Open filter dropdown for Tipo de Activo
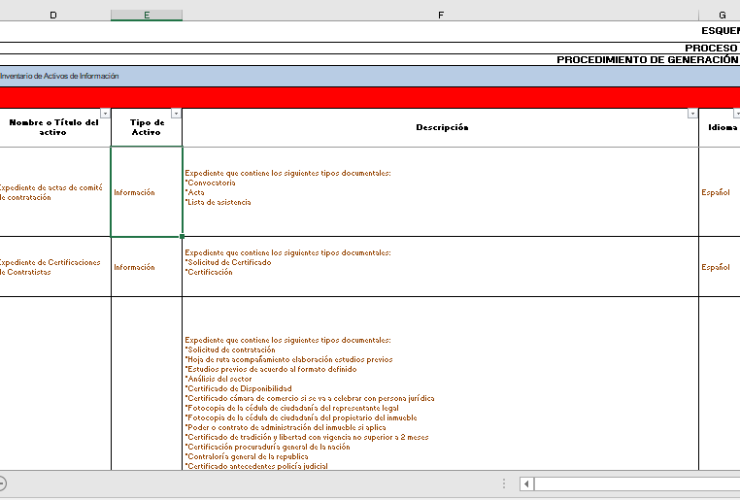The height and width of the screenshot is (500, 740). tap(176, 113)
